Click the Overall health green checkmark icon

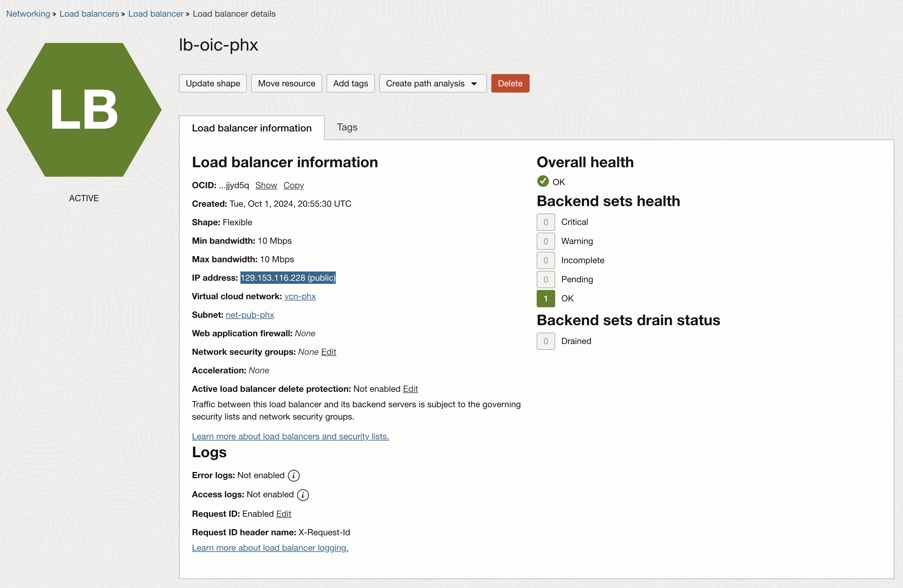point(543,181)
